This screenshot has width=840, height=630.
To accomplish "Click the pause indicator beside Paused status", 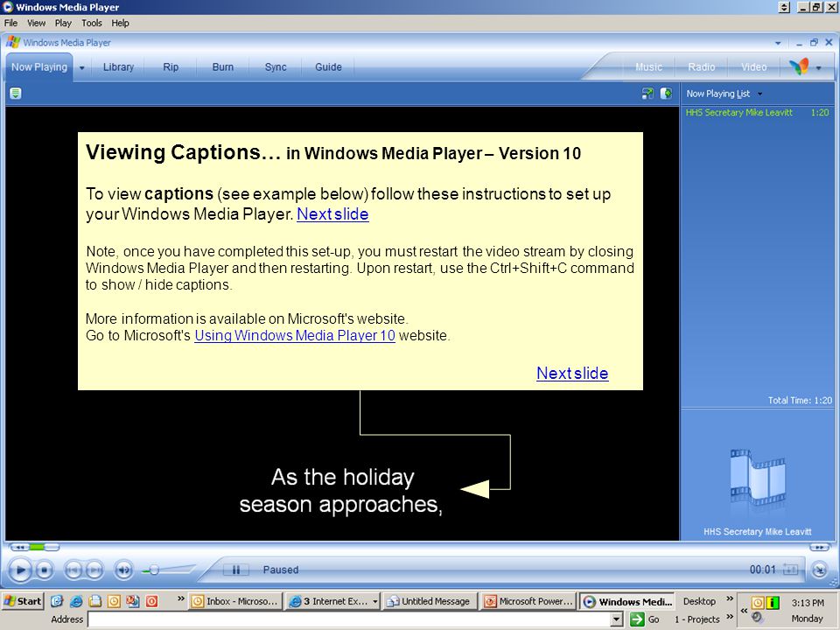I will [x=235, y=570].
